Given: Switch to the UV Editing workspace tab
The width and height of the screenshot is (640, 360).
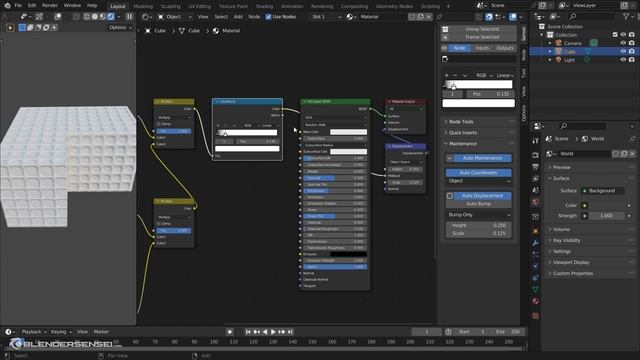Looking at the screenshot, I should (x=200, y=7).
